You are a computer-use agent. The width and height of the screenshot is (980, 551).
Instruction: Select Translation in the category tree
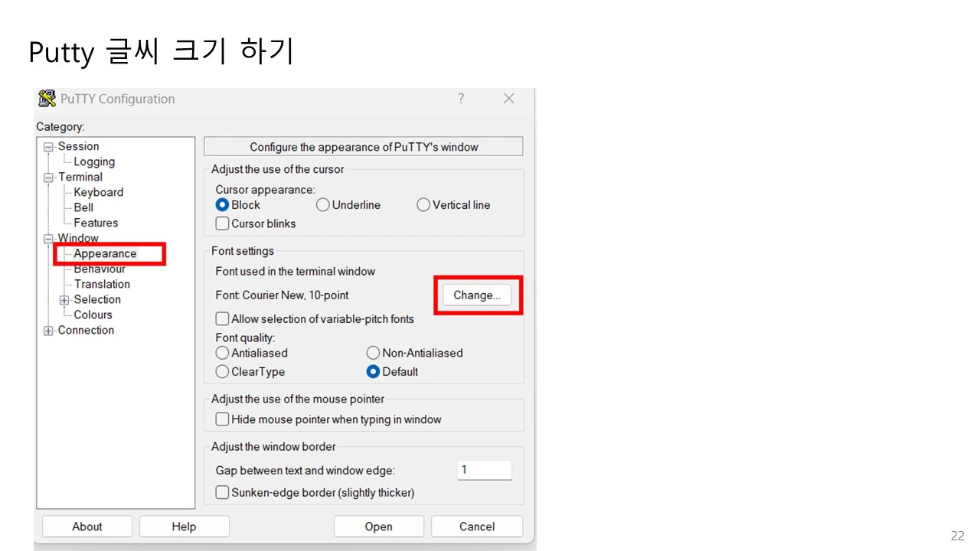click(101, 284)
